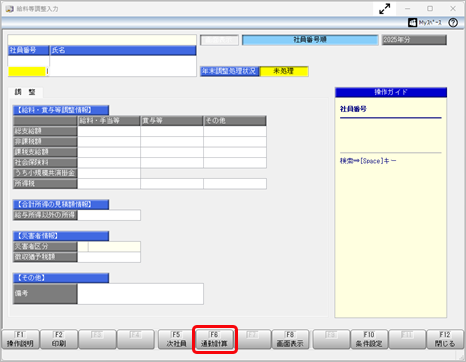Screen dimensions: 466x362
Task: Click the 操作ガイド panel title
Action: (391, 92)
